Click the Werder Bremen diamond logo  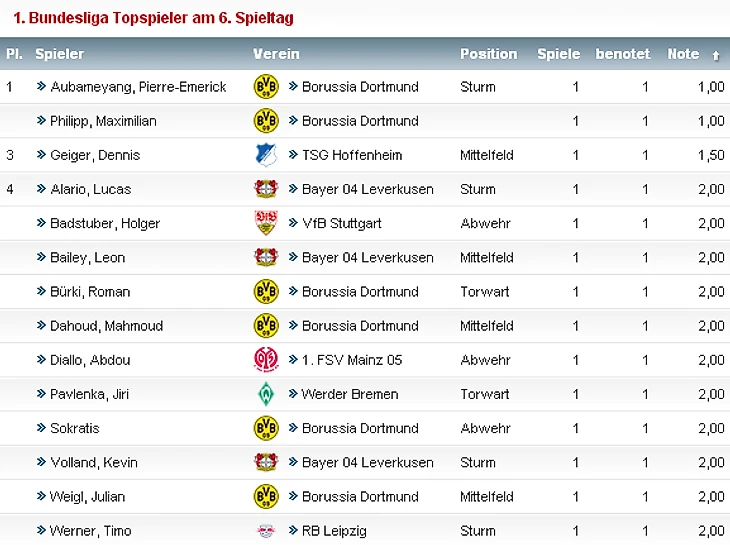[x=266, y=394]
